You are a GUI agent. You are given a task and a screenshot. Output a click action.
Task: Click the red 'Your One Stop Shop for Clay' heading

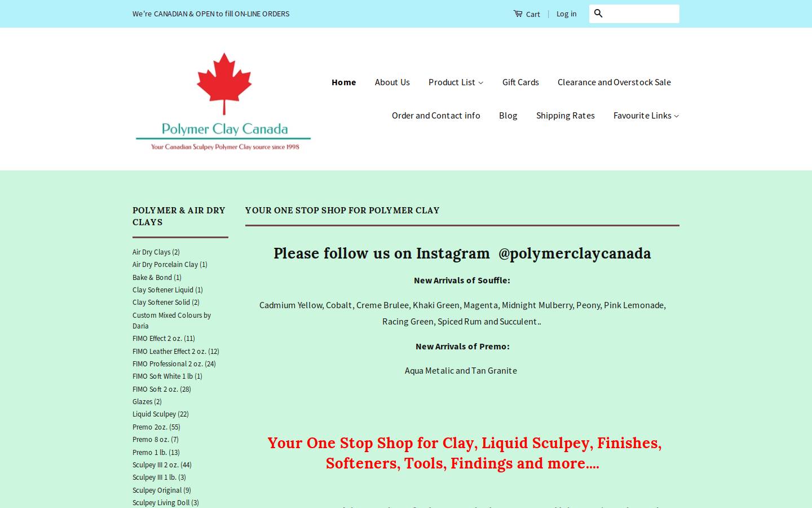[x=464, y=453]
